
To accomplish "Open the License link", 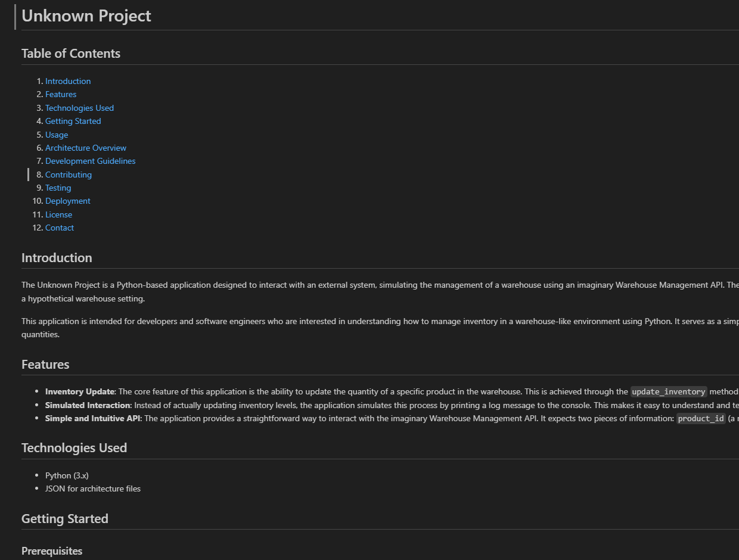I will tap(58, 214).
